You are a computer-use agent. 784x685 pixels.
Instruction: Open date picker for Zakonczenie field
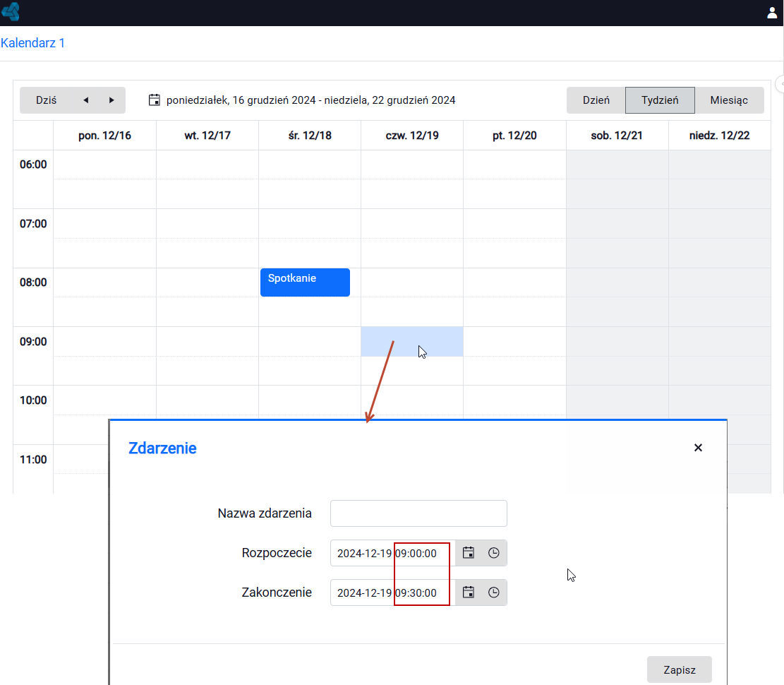click(x=468, y=592)
